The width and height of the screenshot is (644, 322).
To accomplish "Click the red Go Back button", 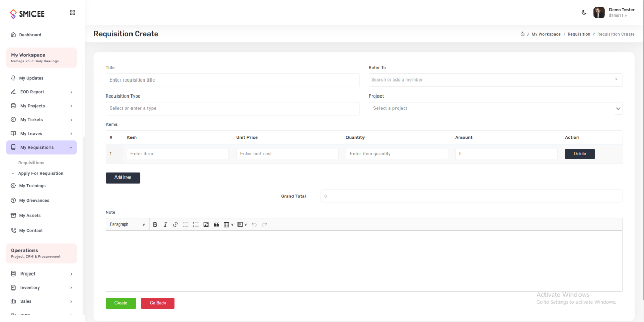I will pyautogui.click(x=158, y=303).
